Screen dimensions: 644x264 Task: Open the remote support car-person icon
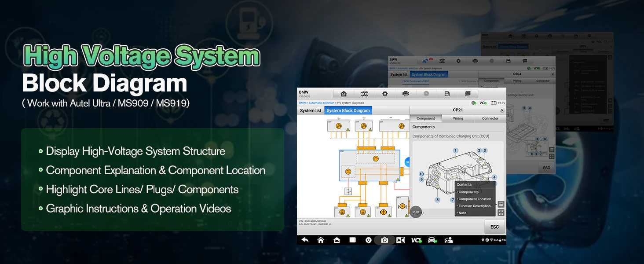click(x=449, y=240)
